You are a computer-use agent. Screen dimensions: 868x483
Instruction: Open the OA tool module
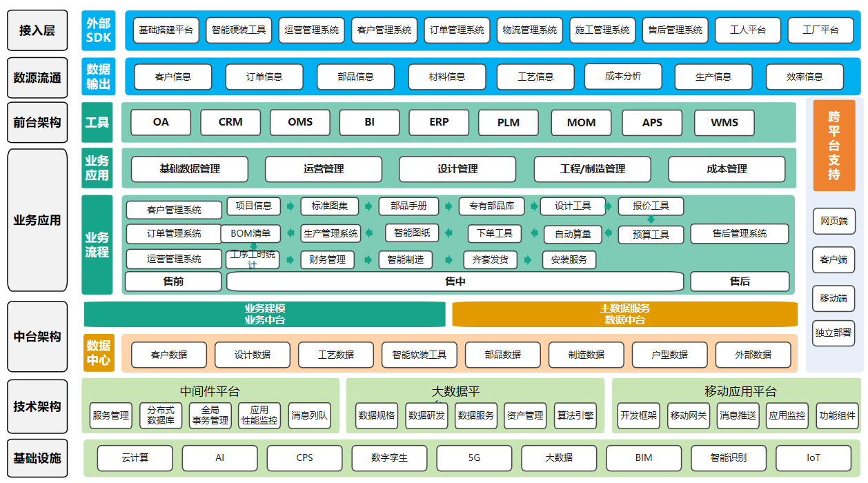click(161, 122)
